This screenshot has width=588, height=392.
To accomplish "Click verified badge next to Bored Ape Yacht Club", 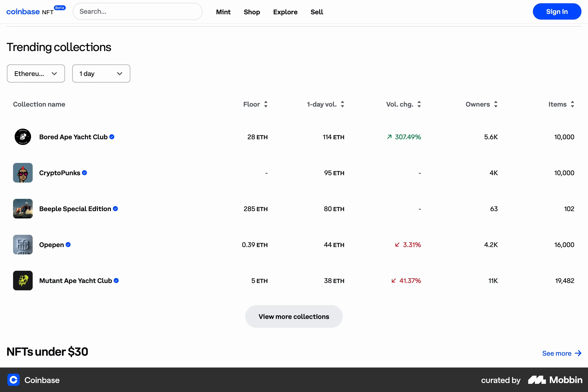I will pos(112,137).
